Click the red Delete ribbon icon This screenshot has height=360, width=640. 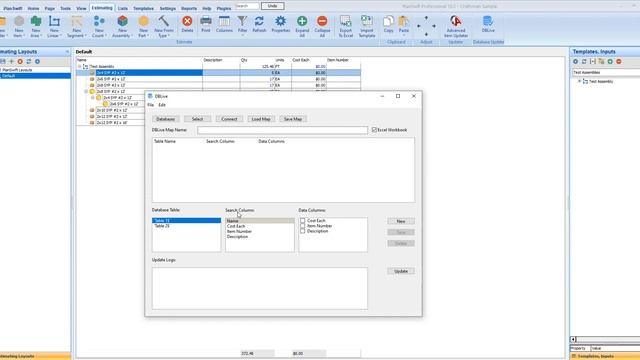[187, 21]
